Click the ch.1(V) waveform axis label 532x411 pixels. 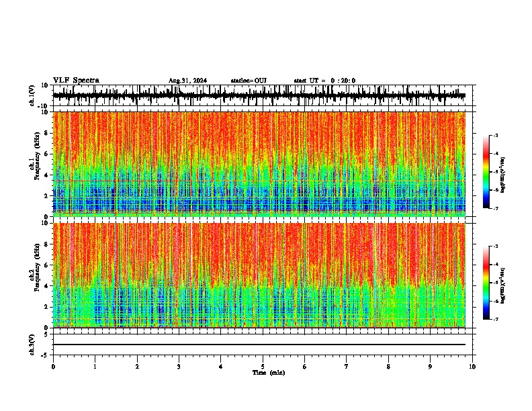32,95
